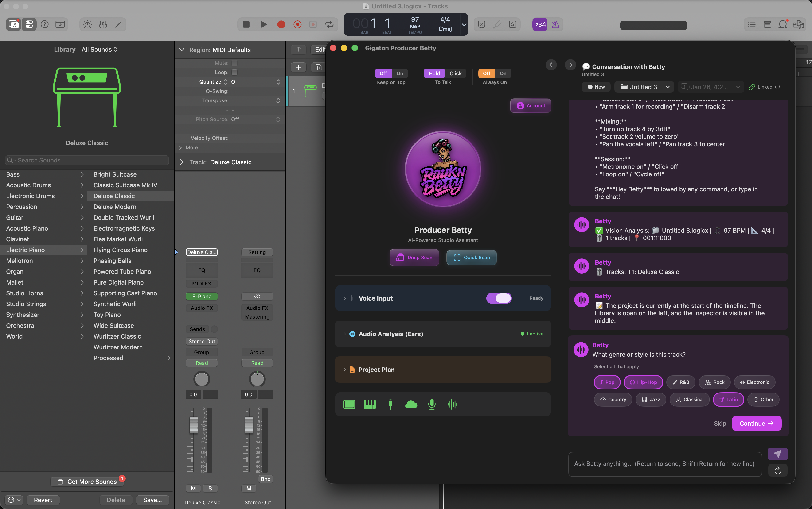Mute Deluxe Classic channel strip with M

(x=193, y=488)
